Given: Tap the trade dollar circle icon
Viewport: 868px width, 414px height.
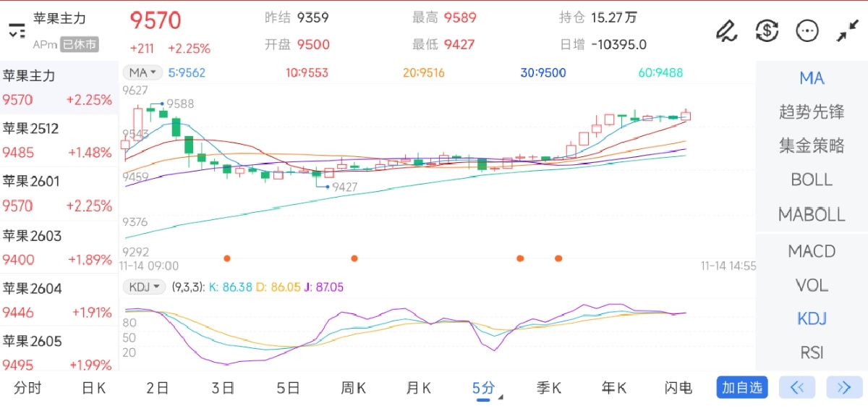Looking at the screenshot, I should click(x=767, y=30).
